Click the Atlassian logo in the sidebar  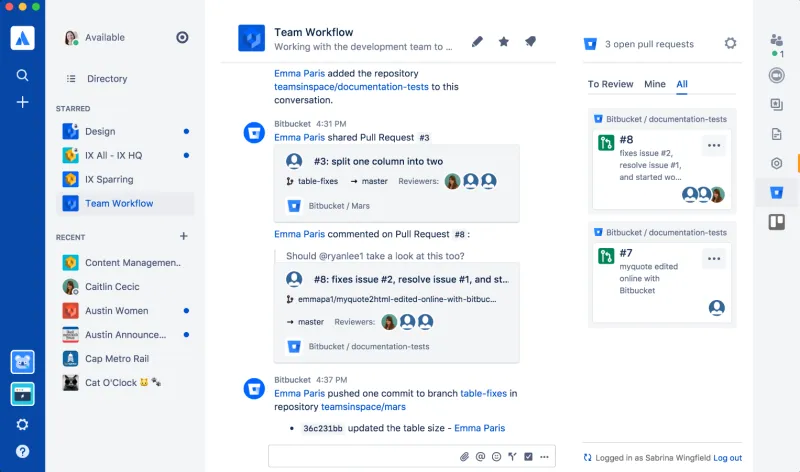[x=22, y=38]
